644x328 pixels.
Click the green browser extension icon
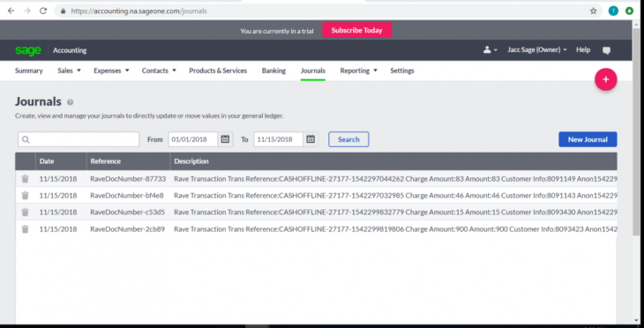click(629, 11)
